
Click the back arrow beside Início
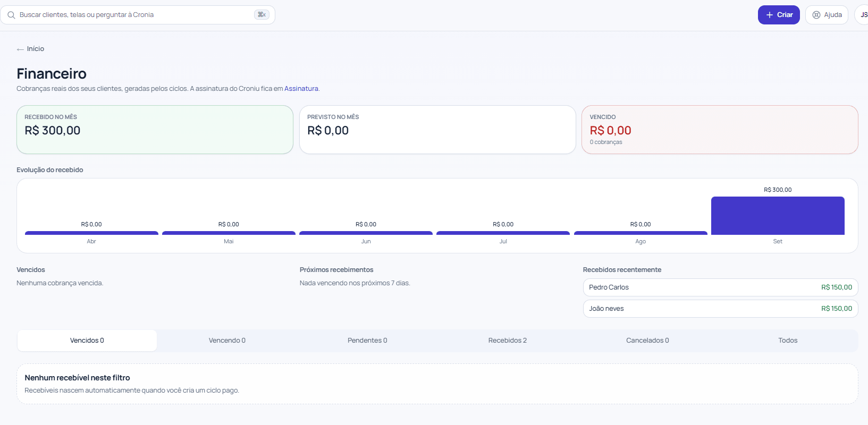(20, 49)
